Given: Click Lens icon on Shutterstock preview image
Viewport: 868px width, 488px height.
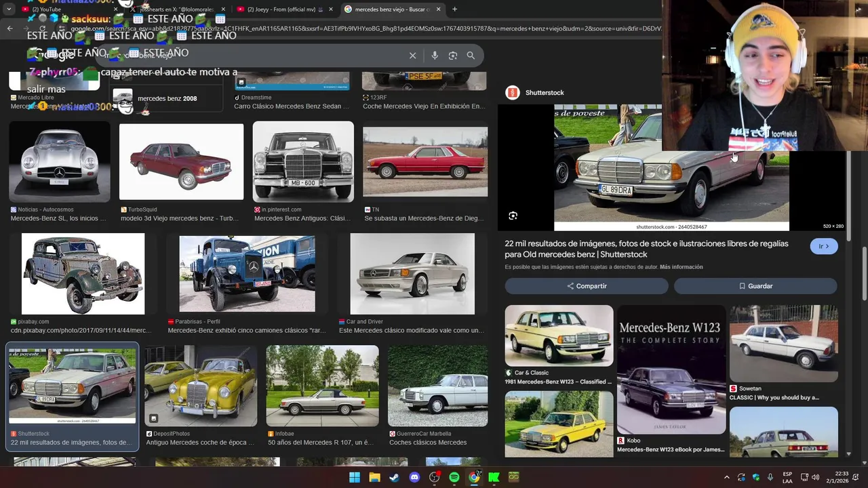Looking at the screenshot, I should [513, 216].
